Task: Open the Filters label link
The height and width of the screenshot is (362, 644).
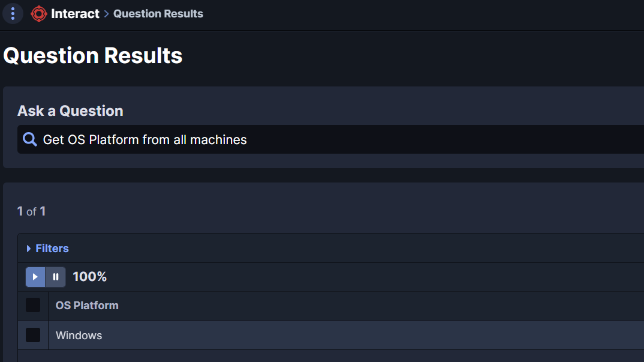Action: click(x=52, y=249)
